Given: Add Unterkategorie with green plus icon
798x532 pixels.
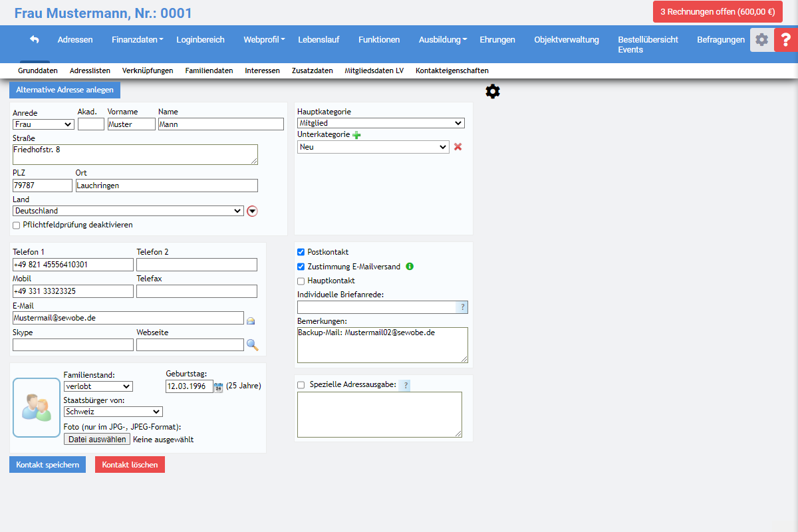Looking at the screenshot, I should click(x=356, y=135).
